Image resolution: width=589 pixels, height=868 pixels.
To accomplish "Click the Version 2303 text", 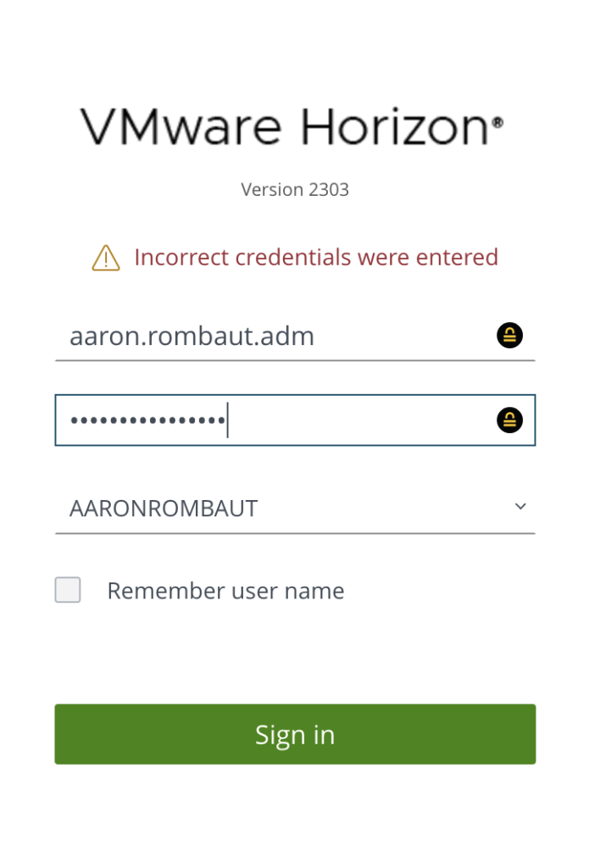I will pos(295,189).
